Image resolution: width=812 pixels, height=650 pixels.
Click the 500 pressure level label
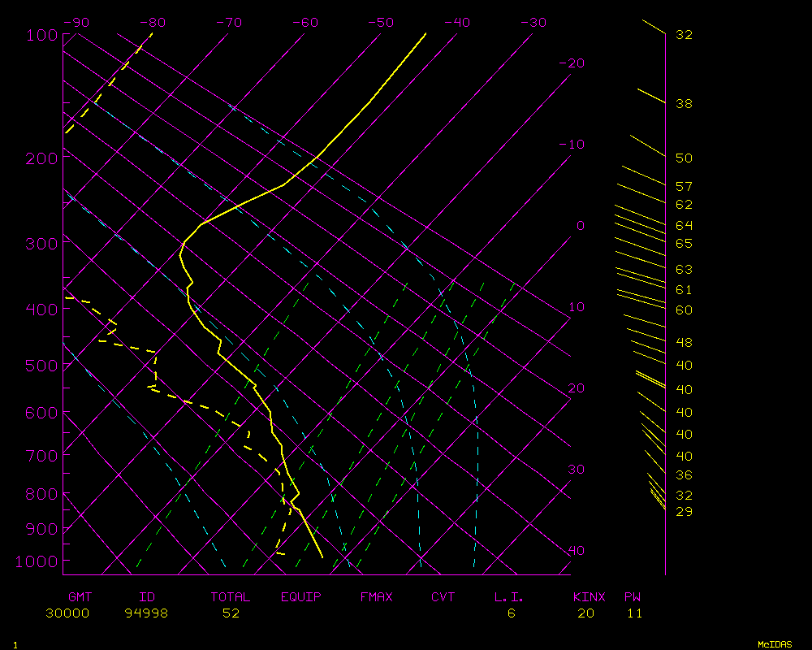coord(41,366)
